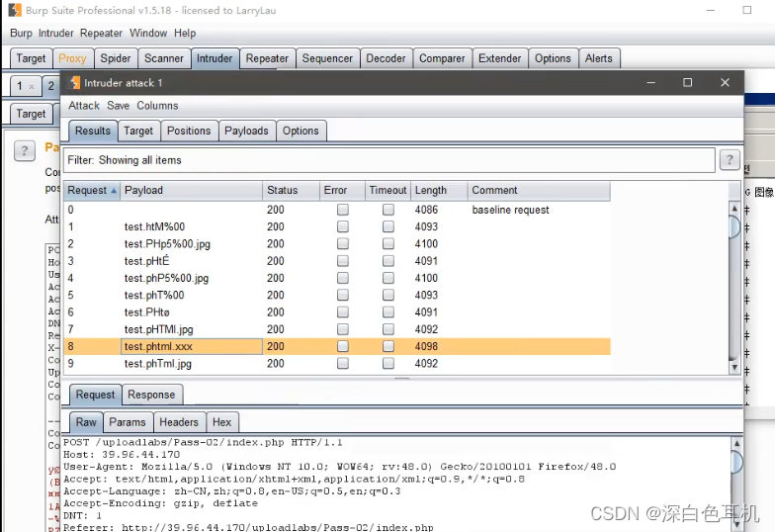Open the results filter help button
The image size is (775, 532).
pos(730,160)
